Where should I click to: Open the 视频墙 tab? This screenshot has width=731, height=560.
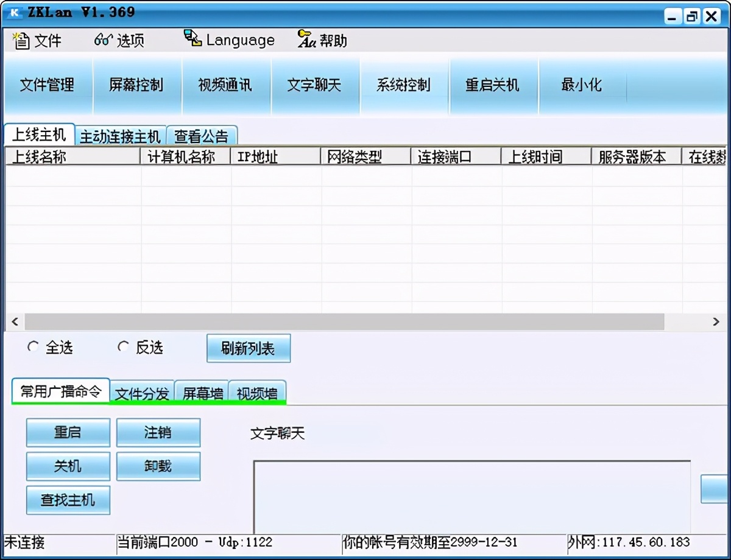point(256,394)
